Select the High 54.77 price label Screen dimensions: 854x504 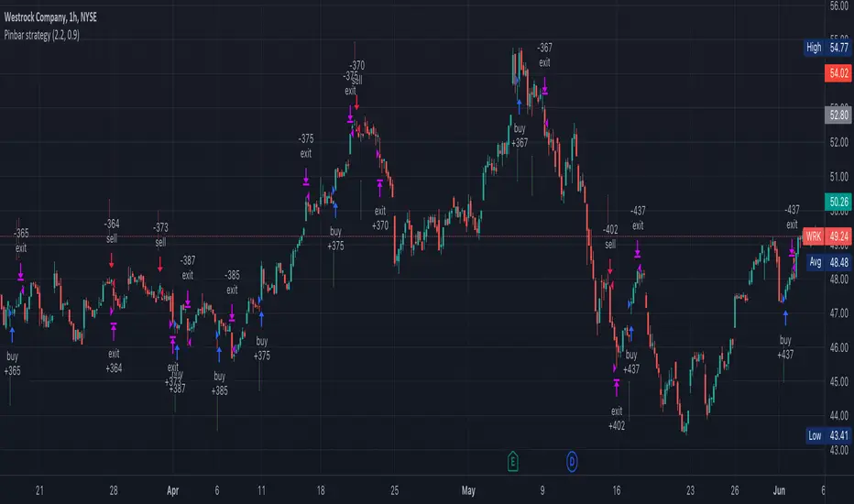(x=827, y=48)
